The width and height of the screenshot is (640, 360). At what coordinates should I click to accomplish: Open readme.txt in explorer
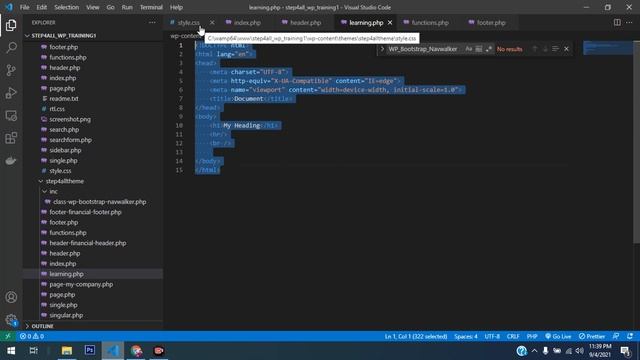64,98
